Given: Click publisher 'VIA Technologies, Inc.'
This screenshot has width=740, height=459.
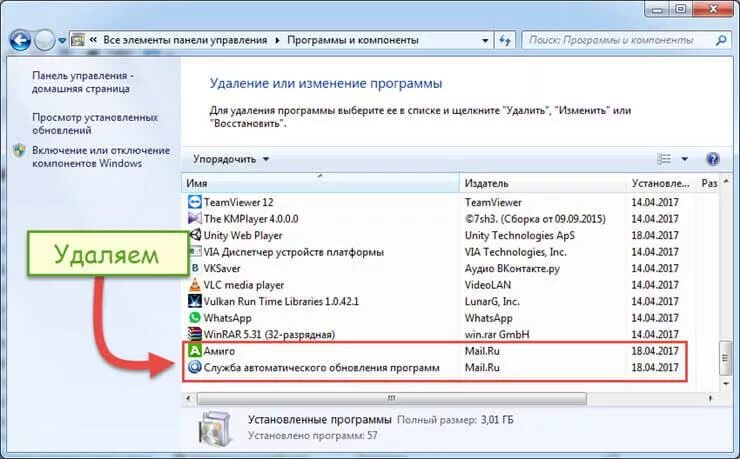Looking at the screenshot, I should point(515,252).
